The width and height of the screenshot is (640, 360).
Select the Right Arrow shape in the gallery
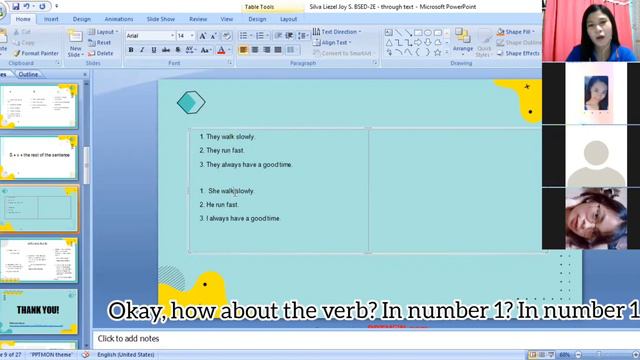(x=418, y=42)
